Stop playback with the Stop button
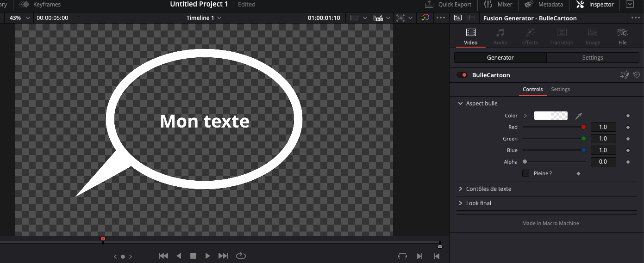 (194, 256)
